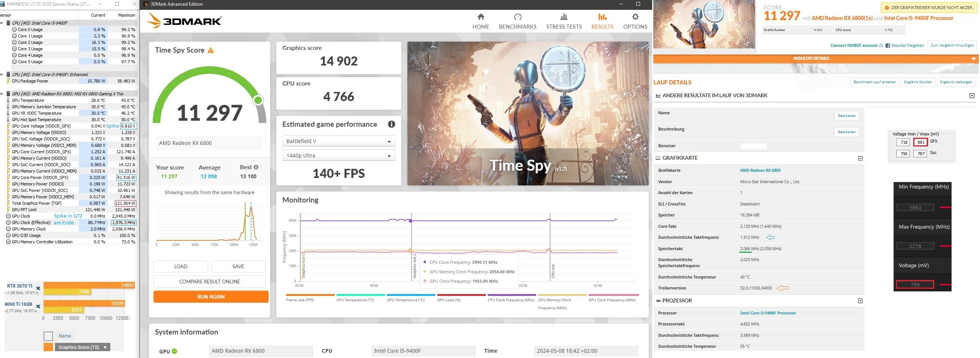The image size is (980, 358).
Task: Remove 4060 Ti 16GB with its X icon
Action: tap(38, 306)
